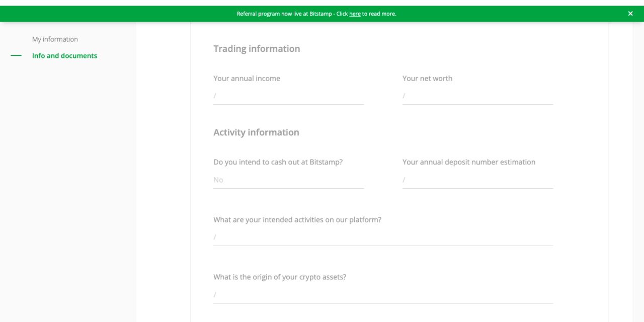Image resolution: width=644 pixels, height=322 pixels.
Task: Click the "Activity information" heading
Action: click(256, 132)
